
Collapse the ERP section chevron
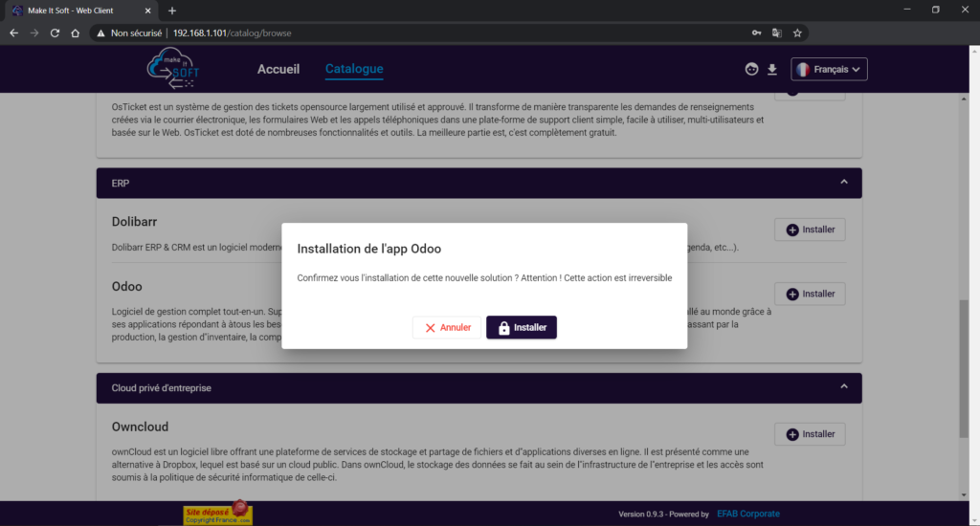(844, 183)
